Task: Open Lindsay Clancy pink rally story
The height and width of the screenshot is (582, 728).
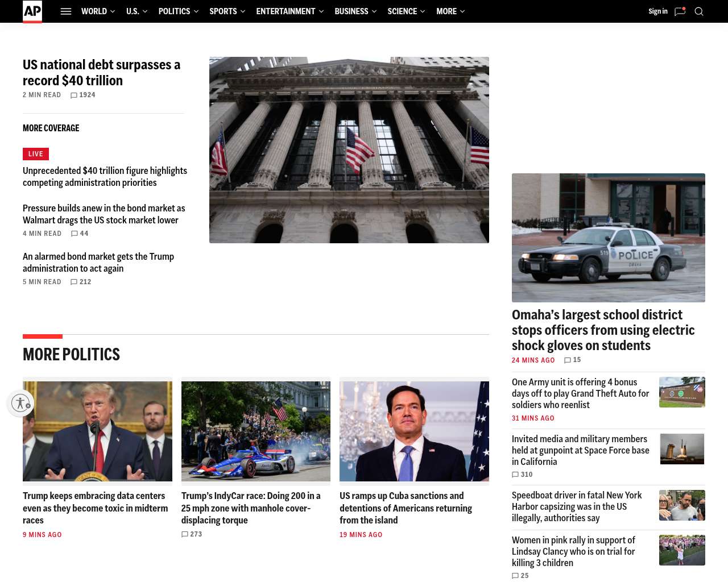Action: (573, 551)
